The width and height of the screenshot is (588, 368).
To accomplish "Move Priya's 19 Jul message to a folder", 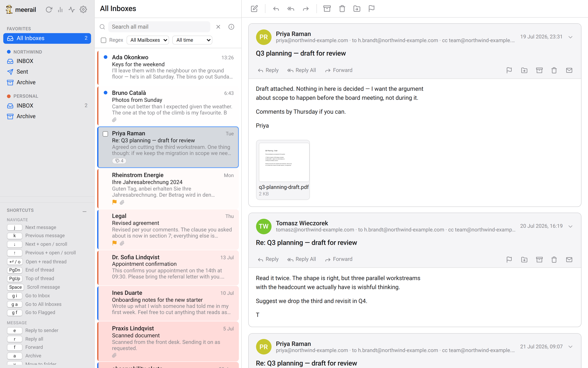I will pos(524,70).
